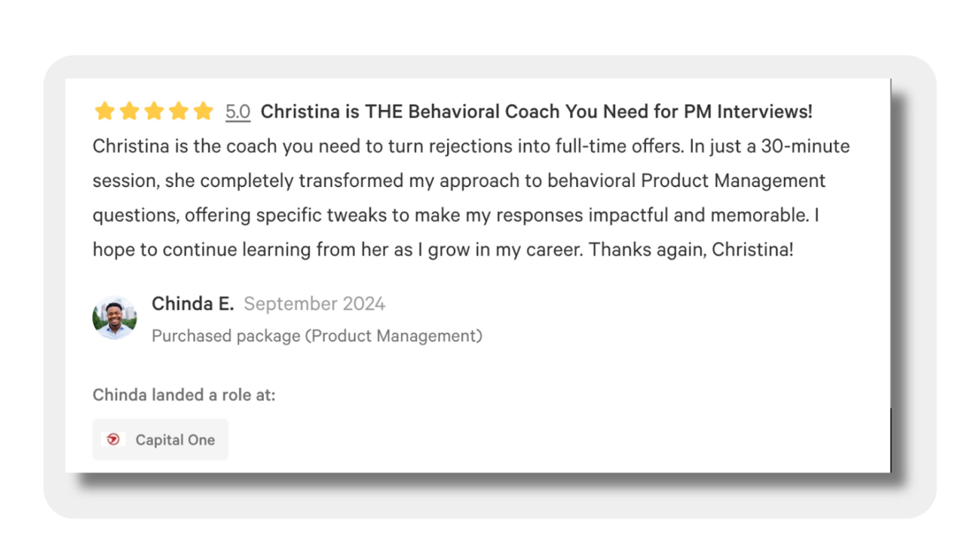The image size is (980, 551).
Task: Click the September 2024 review date
Action: (314, 304)
